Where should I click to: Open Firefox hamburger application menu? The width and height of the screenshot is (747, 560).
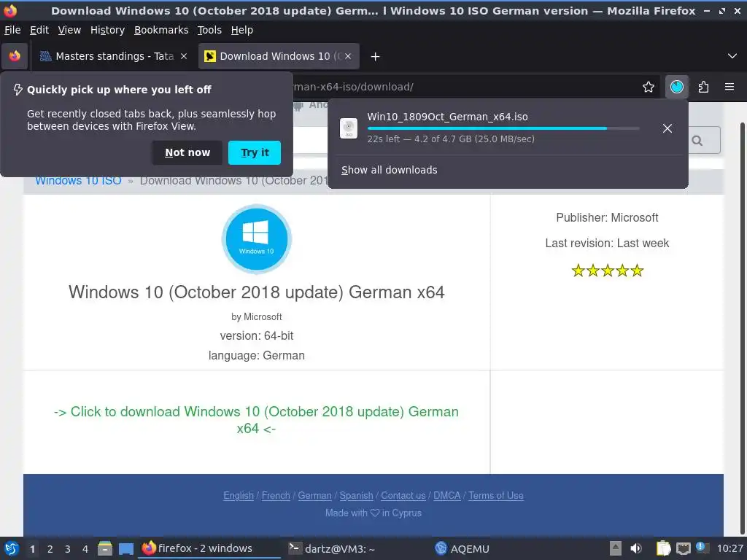point(729,87)
